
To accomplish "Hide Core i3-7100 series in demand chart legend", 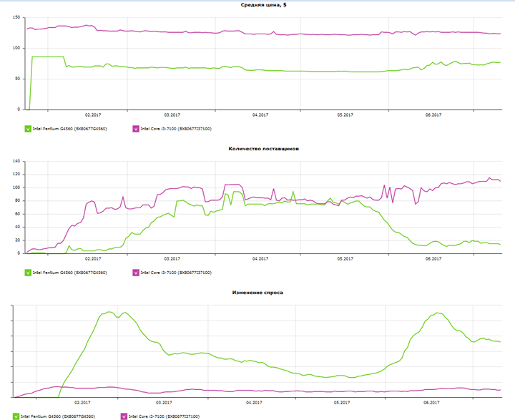I will [124, 416].
